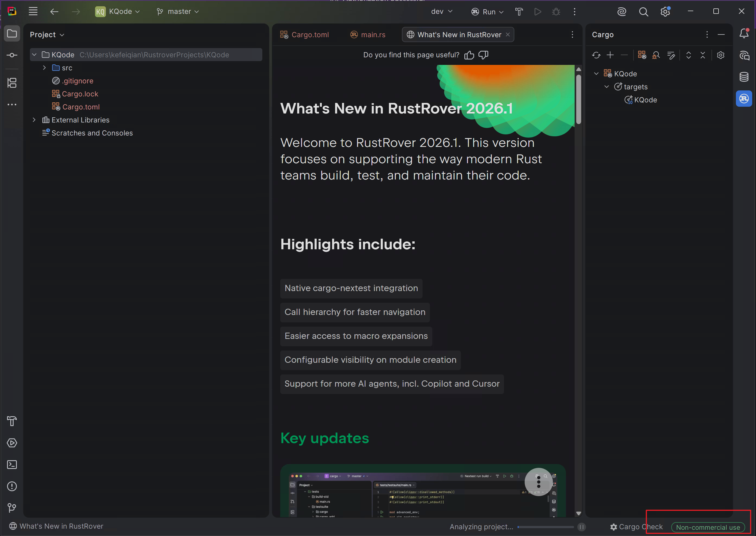Collapse KQode node in Cargo panel
This screenshot has width=756, height=536.
pyautogui.click(x=596, y=74)
